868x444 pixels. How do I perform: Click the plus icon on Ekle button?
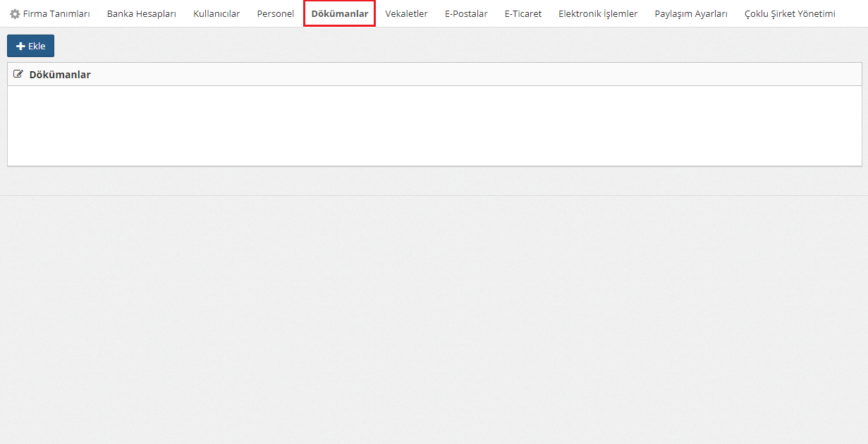tap(20, 47)
